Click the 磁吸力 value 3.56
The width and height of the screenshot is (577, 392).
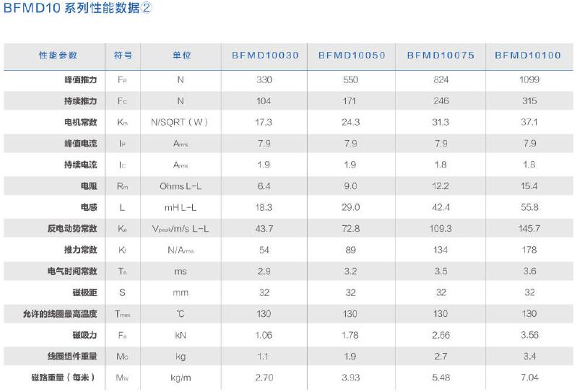(529, 336)
